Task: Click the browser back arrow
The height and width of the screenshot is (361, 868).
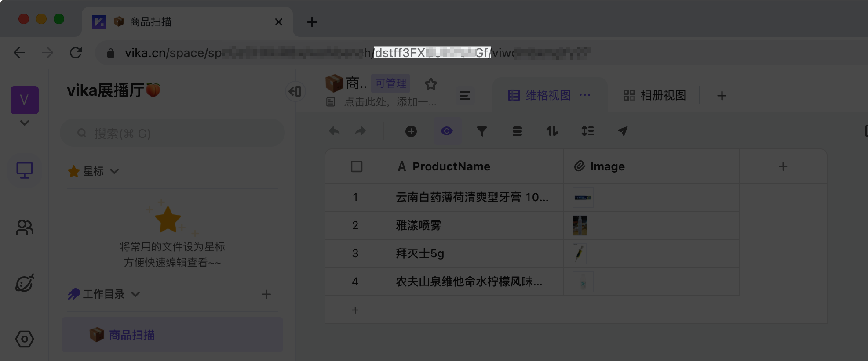Action: point(19,53)
